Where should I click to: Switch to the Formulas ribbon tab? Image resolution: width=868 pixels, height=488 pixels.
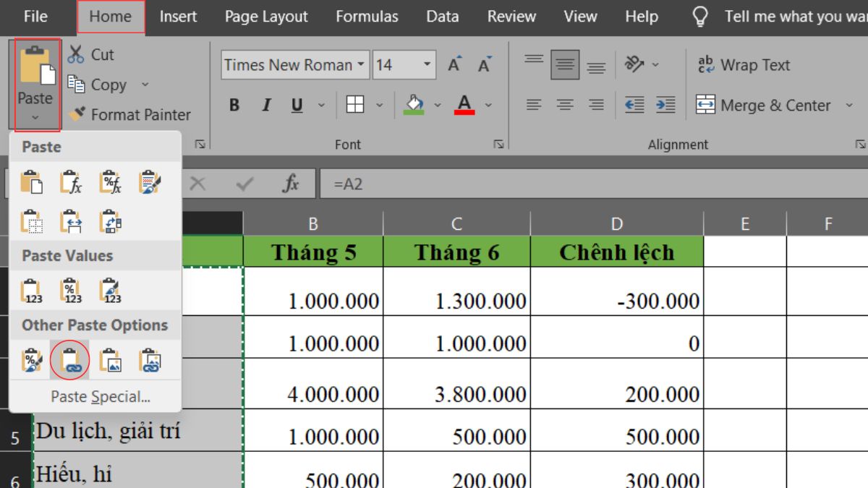(367, 17)
